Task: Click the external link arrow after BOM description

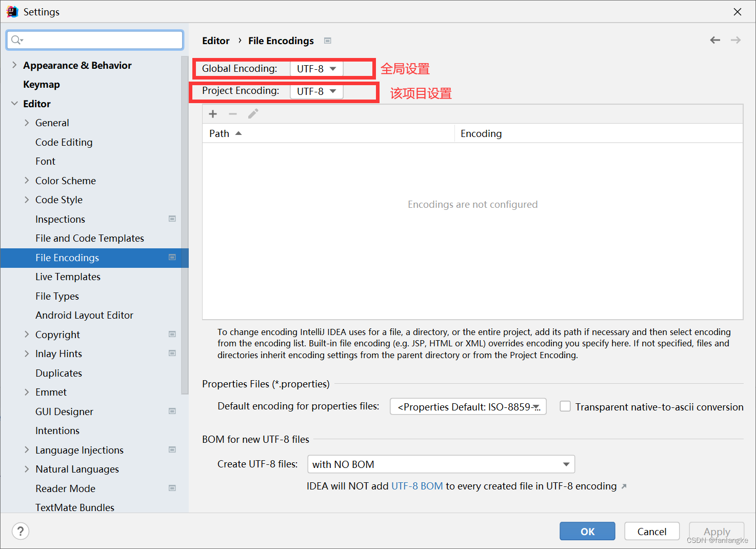Action: 624,486
